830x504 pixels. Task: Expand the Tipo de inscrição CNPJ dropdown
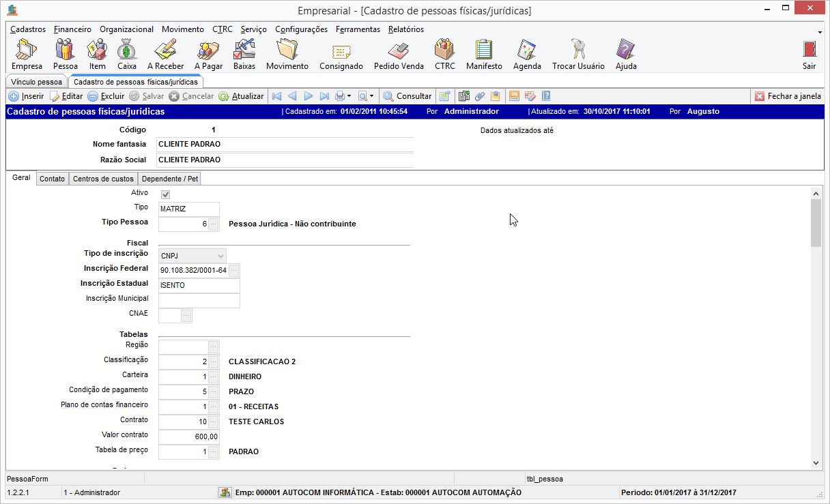(220, 256)
